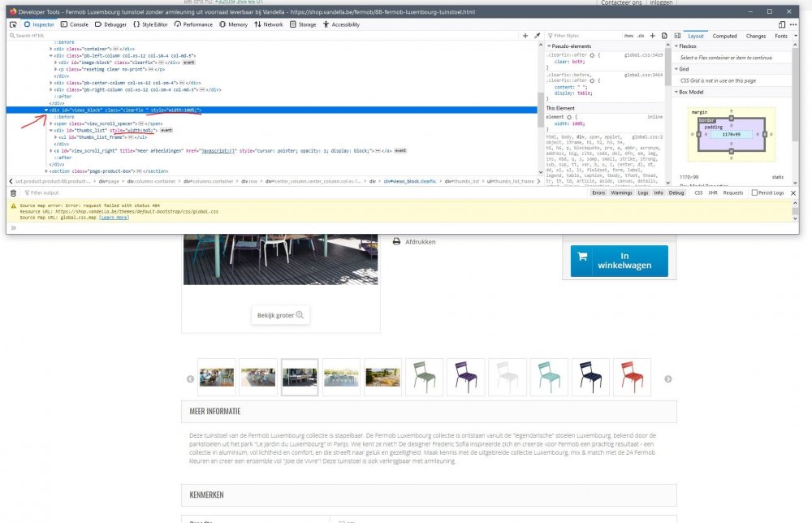Viewport: 812px width, 523px height.
Task: Toggle the CSS console filter
Action: point(698,192)
